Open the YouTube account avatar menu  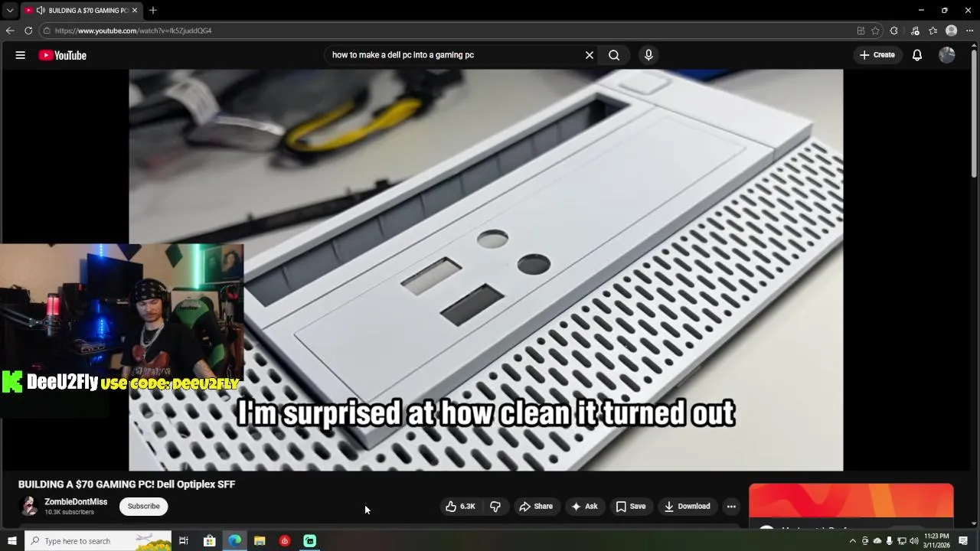tap(947, 55)
